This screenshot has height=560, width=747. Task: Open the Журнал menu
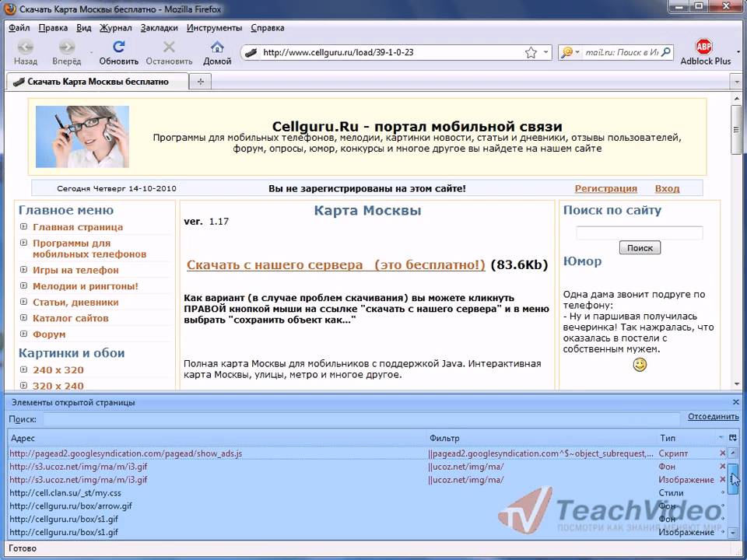coord(115,28)
